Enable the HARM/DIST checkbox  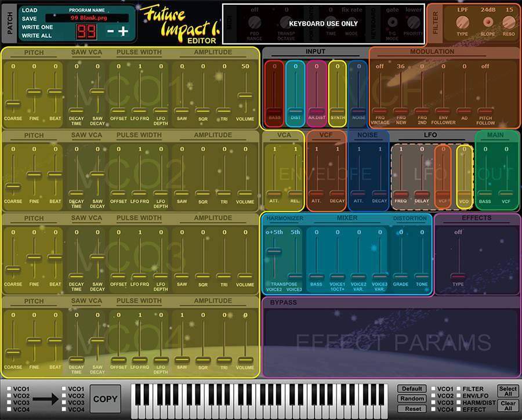pos(458,403)
